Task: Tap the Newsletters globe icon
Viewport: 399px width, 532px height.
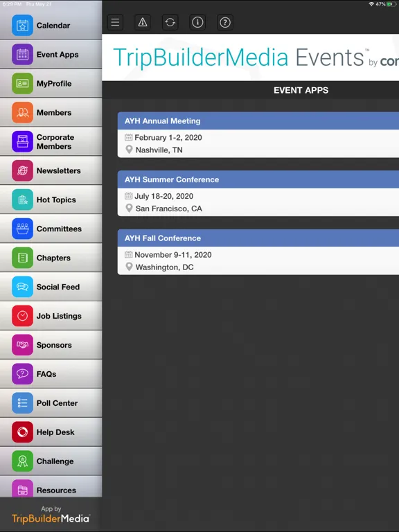Action: 22,170
